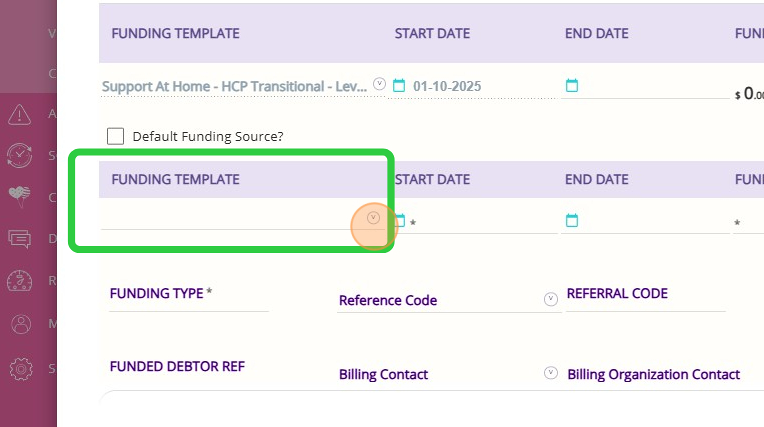This screenshot has width=764, height=427.
Task: Open end date calendar in new funding row
Action: 572,220
